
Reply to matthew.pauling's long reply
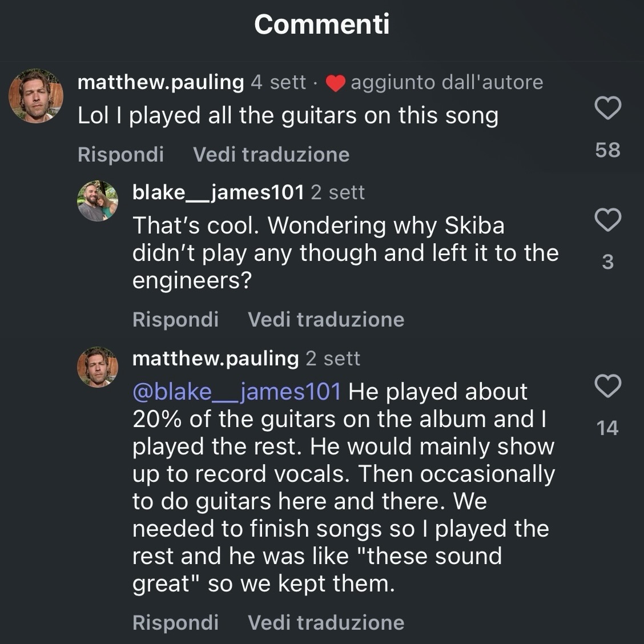(x=175, y=622)
